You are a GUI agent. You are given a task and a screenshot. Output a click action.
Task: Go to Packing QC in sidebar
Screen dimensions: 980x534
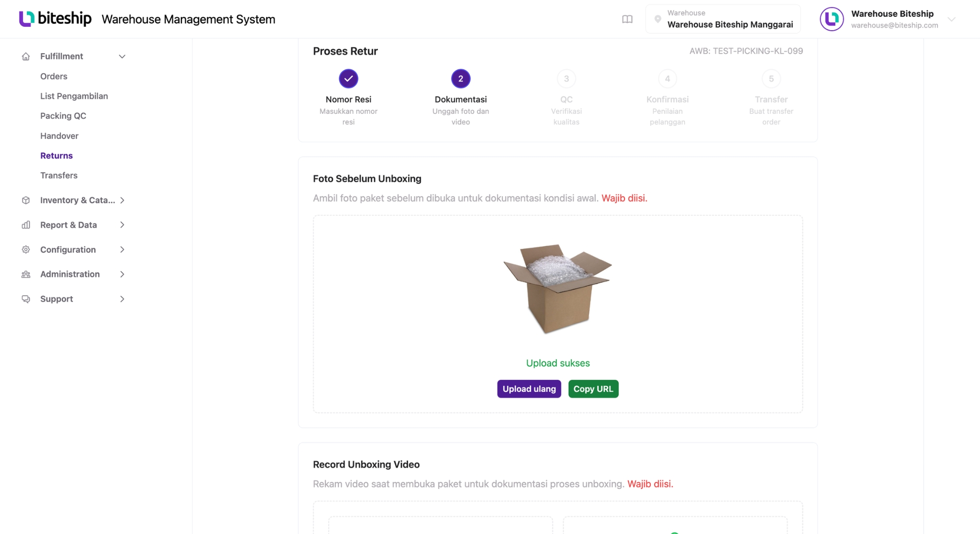tap(63, 116)
